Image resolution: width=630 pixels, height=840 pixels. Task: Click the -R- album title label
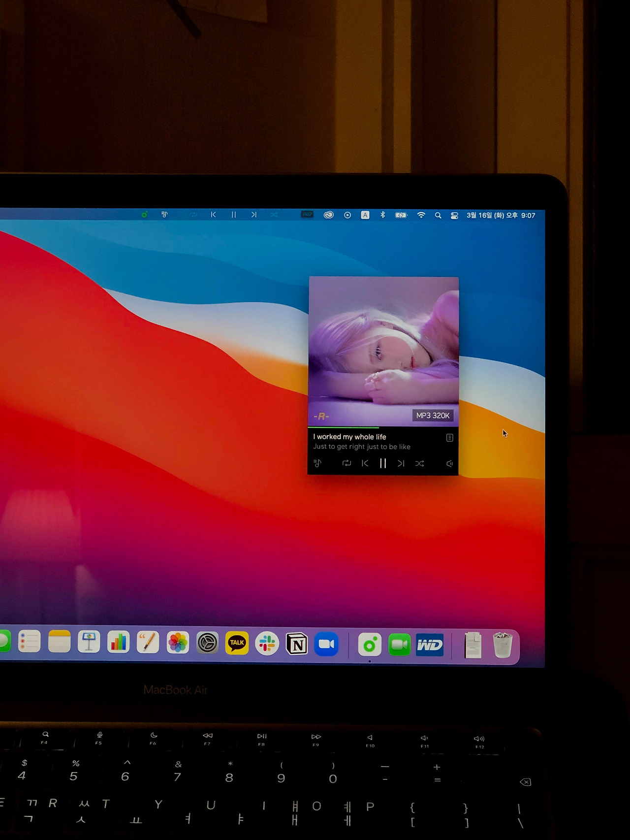tap(321, 416)
